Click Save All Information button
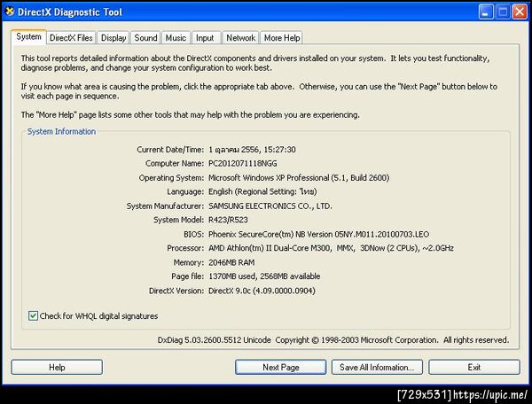 pos(377,367)
